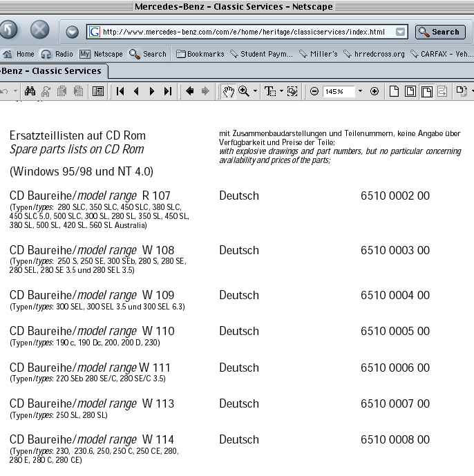Click the Zoom In plus button
The height and width of the screenshot is (476, 474).
click(x=375, y=91)
